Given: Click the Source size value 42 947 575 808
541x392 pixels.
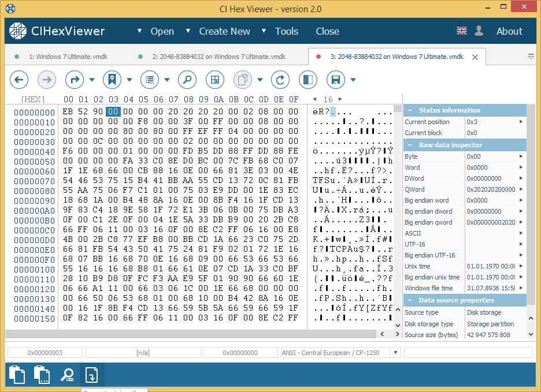Looking at the screenshot, I should [x=488, y=335].
